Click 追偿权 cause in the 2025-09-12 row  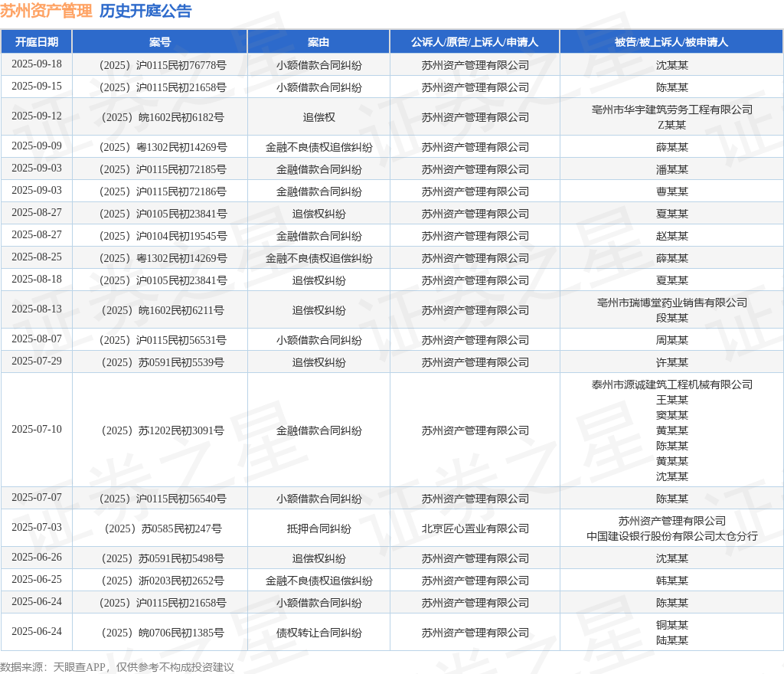tap(318, 117)
